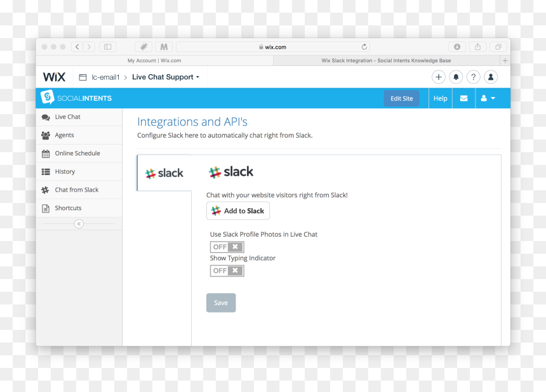
Task: Click the Save button
Action: pos(221,303)
